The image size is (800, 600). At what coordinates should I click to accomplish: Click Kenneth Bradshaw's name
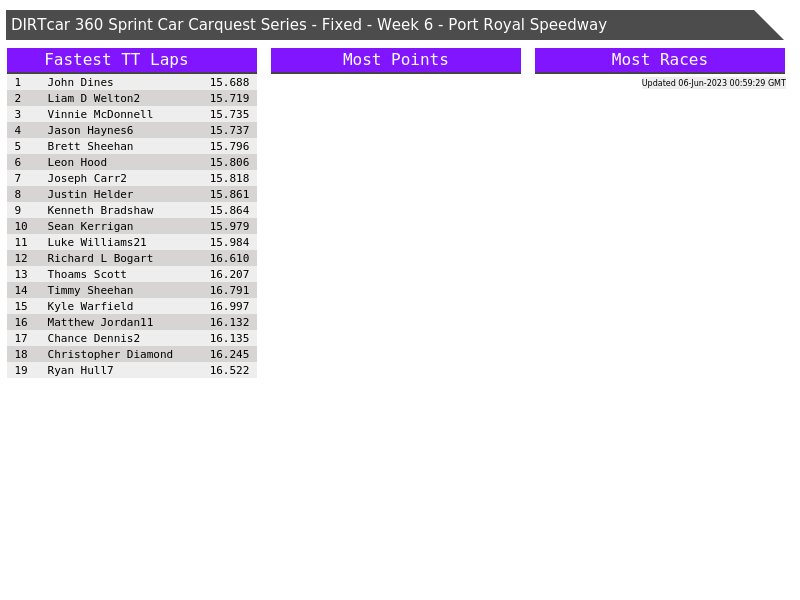point(100,210)
